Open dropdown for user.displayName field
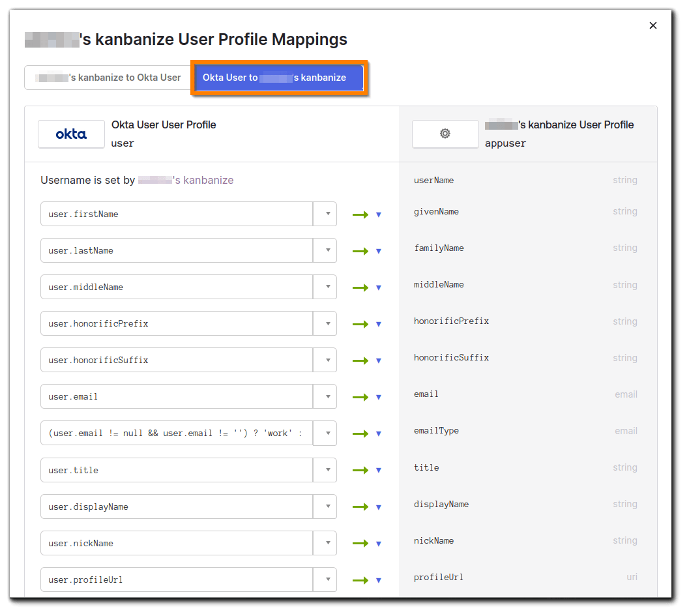 325,506
